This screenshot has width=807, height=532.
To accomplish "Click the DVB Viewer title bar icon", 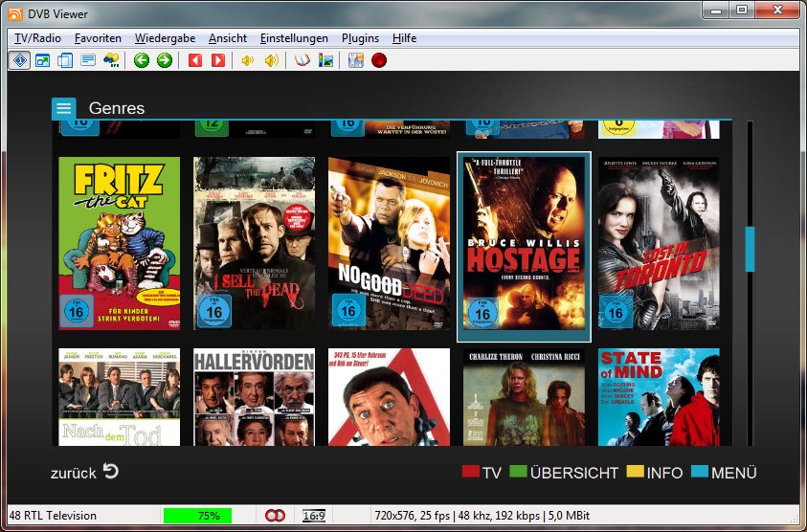I will 15,14.
